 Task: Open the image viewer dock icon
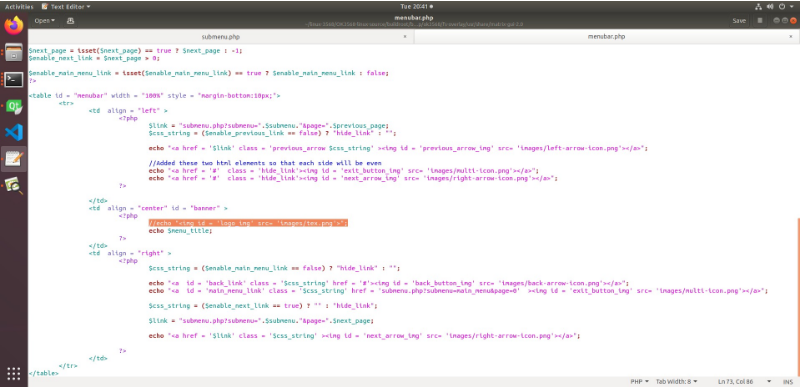pos(14,186)
